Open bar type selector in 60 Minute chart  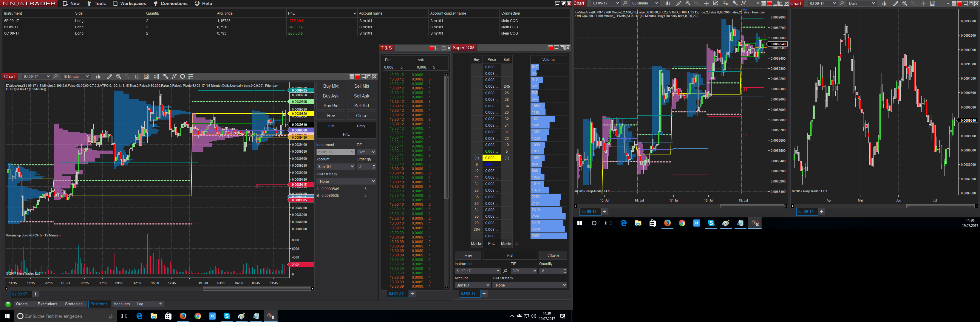coord(668,3)
